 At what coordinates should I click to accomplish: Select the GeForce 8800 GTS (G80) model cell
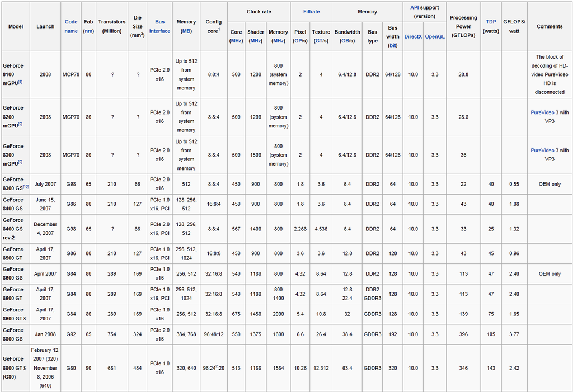[15, 368]
